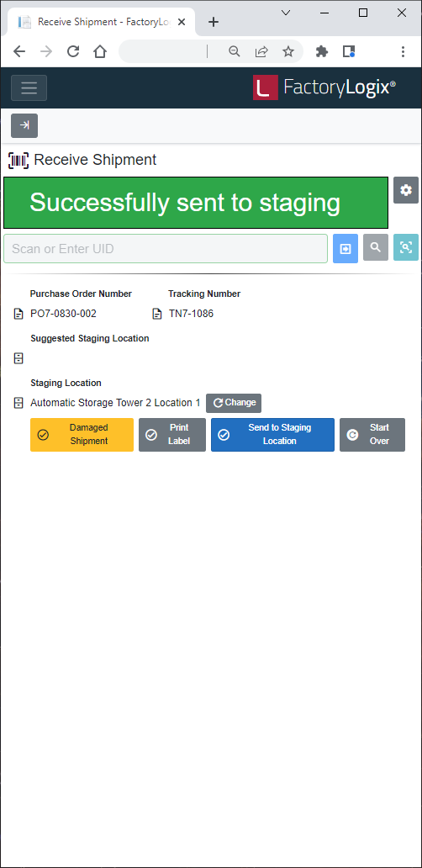The image size is (422, 868).
Task: Open settings with the gear icon
Action: click(406, 190)
